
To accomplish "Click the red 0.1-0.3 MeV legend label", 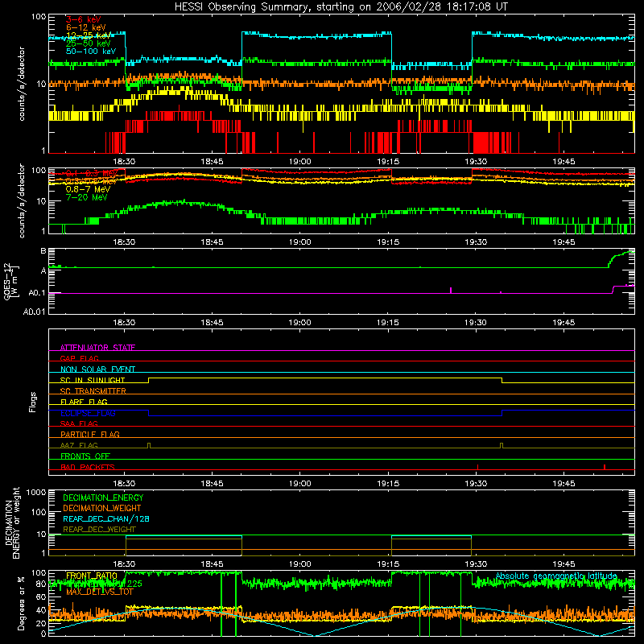I will point(91,173).
